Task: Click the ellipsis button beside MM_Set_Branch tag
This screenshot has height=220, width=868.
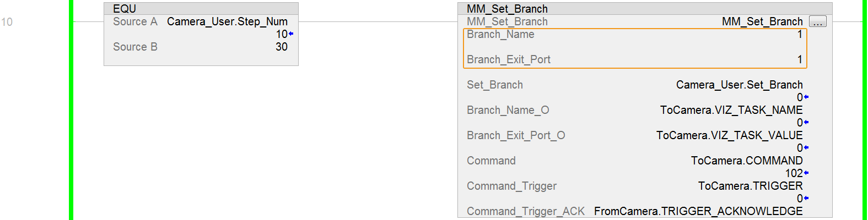Action: click(817, 22)
